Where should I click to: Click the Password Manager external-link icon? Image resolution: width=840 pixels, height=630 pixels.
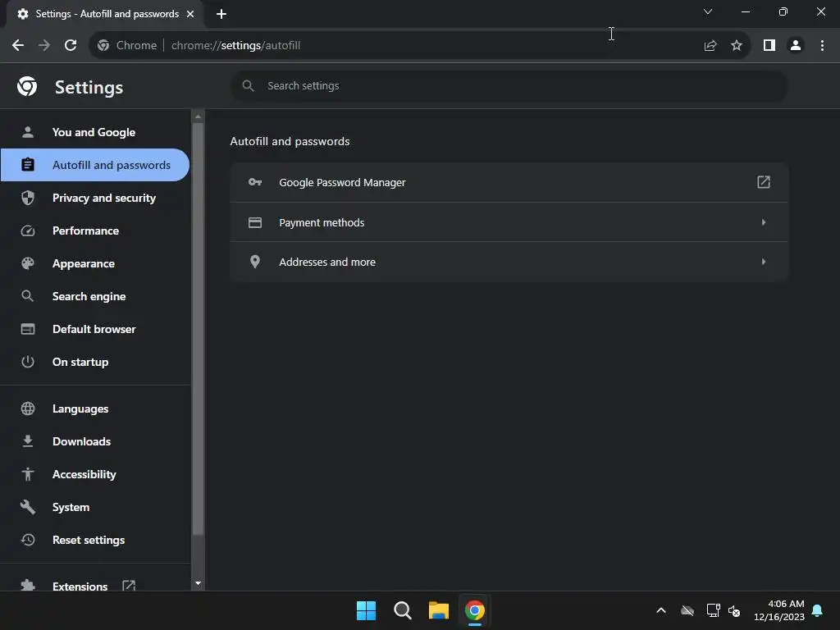pyautogui.click(x=764, y=182)
